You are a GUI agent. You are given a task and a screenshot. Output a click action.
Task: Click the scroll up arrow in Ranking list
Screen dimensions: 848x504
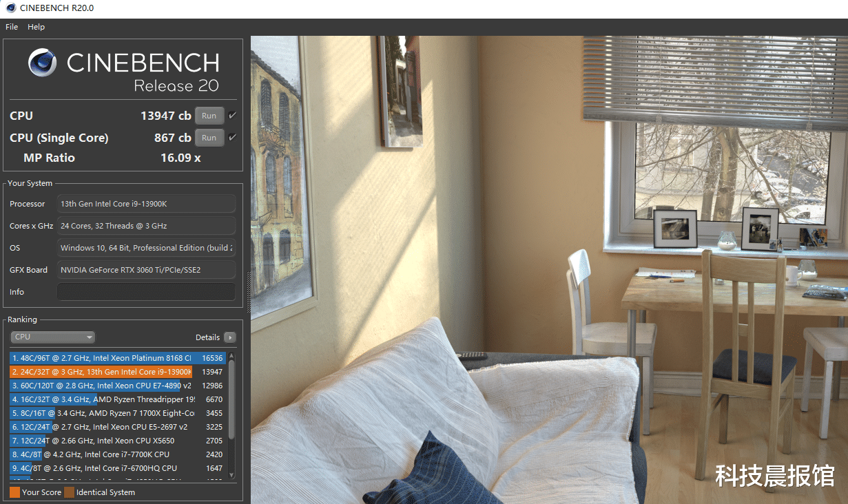(231, 357)
